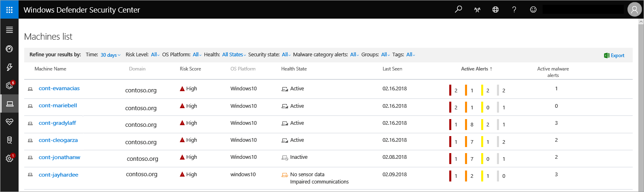
Task: Open machine cont-evamacias
Action: click(59, 88)
